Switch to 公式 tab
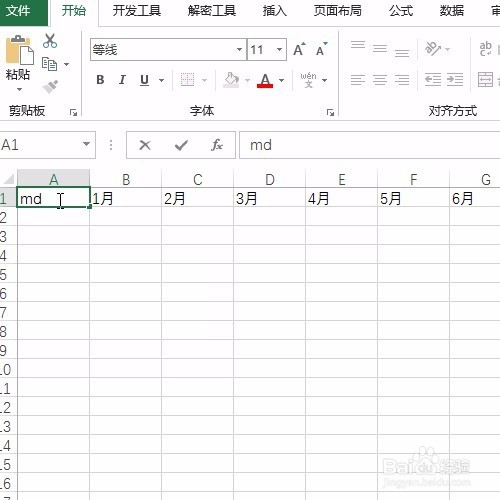500x500 pixels. pos(401,11)
